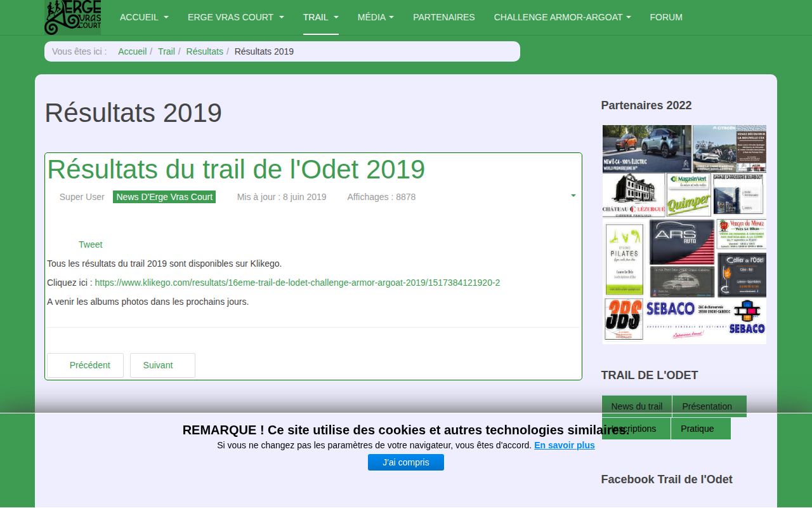Open the Challenge Armor-Argoat dropdown
The height and width of the screenshot is (508, 812).
tap(563, 17)
